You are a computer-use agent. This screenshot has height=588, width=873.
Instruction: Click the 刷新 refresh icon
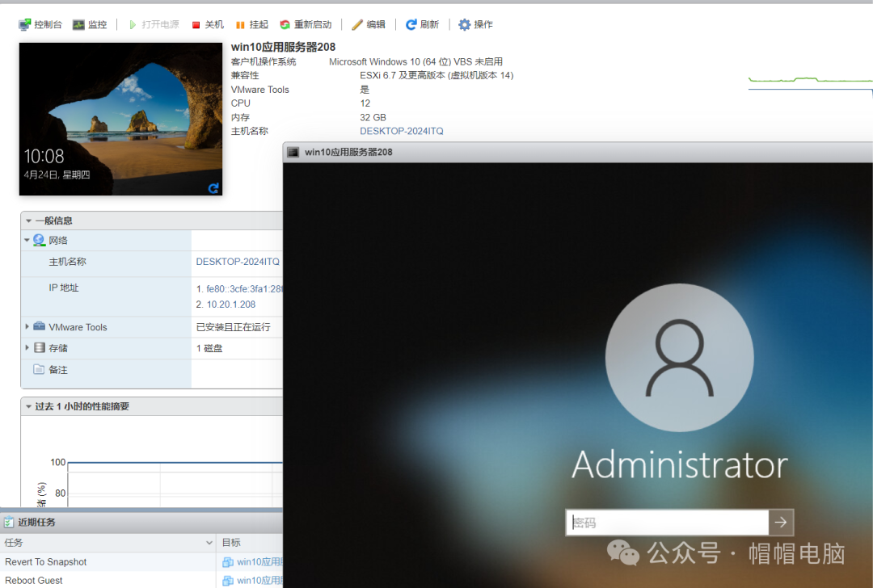[x=411, y=25]
